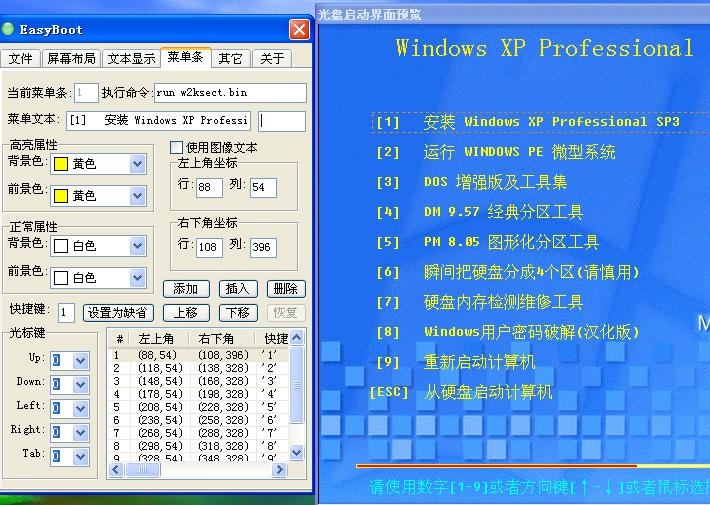Screen dimensions: 710x505
Task: Click the list's scroll right arrow
Action: (x=279, y=470)
